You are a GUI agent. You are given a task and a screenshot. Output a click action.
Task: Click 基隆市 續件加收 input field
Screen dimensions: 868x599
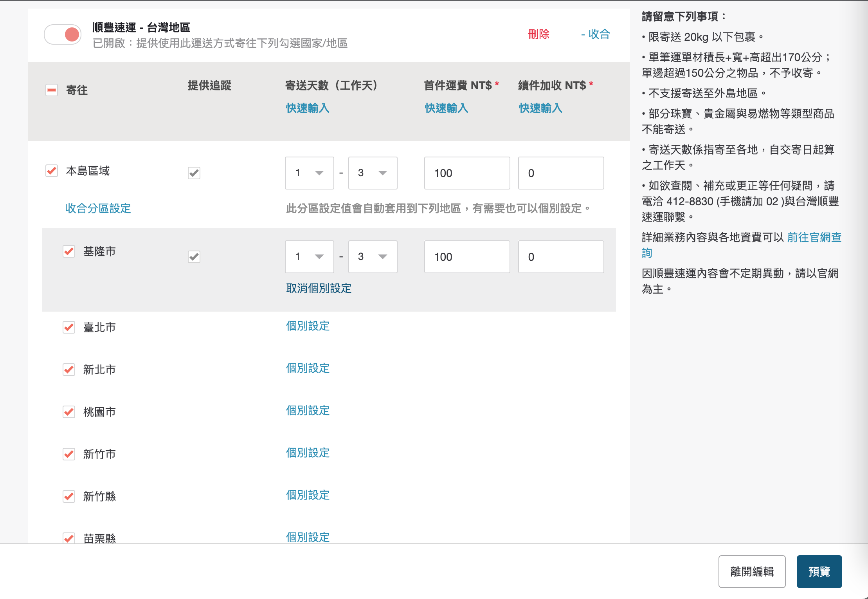[x=561, y=257]
